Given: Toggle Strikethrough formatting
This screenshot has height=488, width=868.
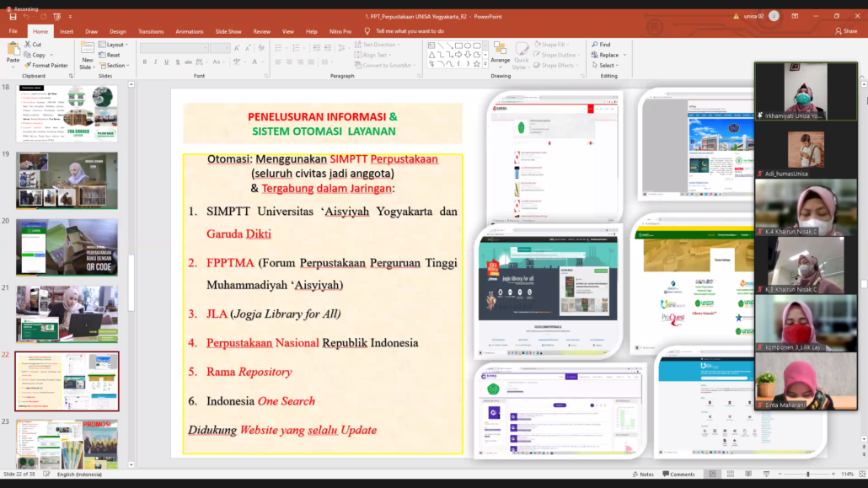Looking at the screenshot, I should tap(188, 62).
